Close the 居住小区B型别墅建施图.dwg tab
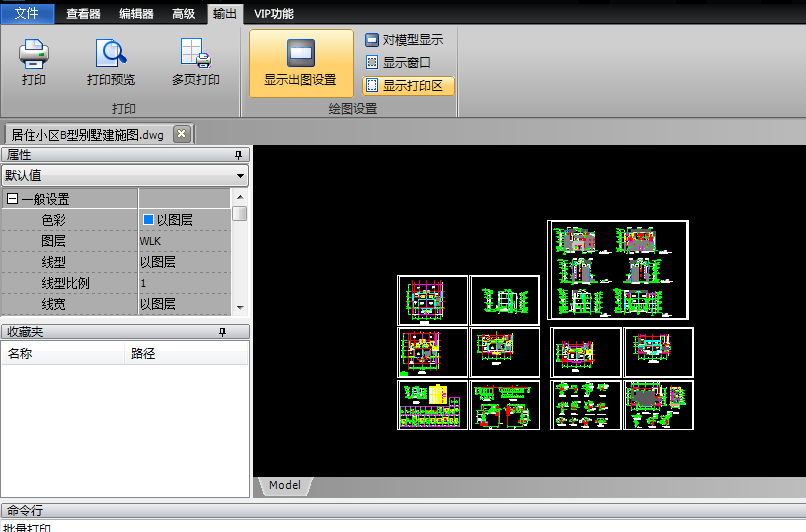Image resolution: width=806 pixels, height=532 pixels. (181, 134)
